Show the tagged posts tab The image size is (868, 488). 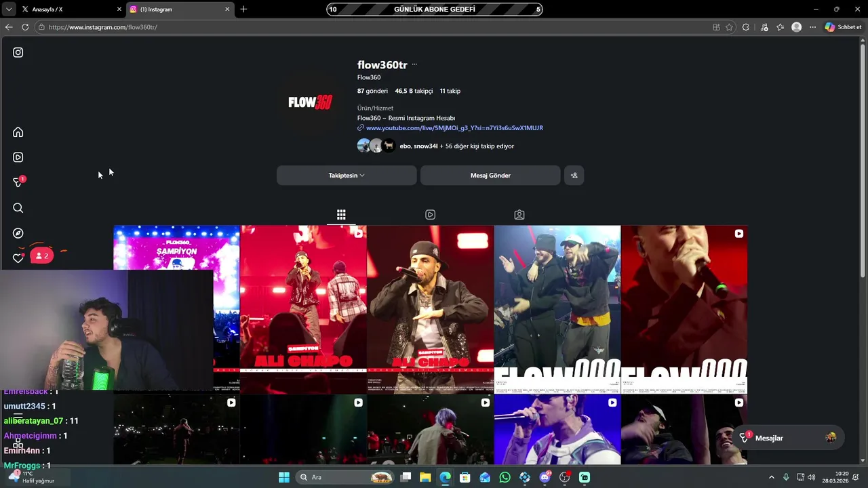[x=519, y=215]
